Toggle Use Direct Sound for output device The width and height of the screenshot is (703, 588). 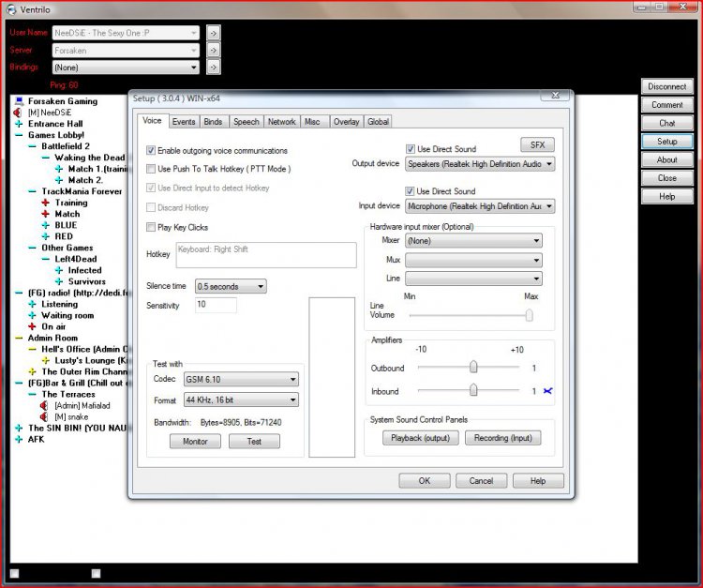(411, 149)
